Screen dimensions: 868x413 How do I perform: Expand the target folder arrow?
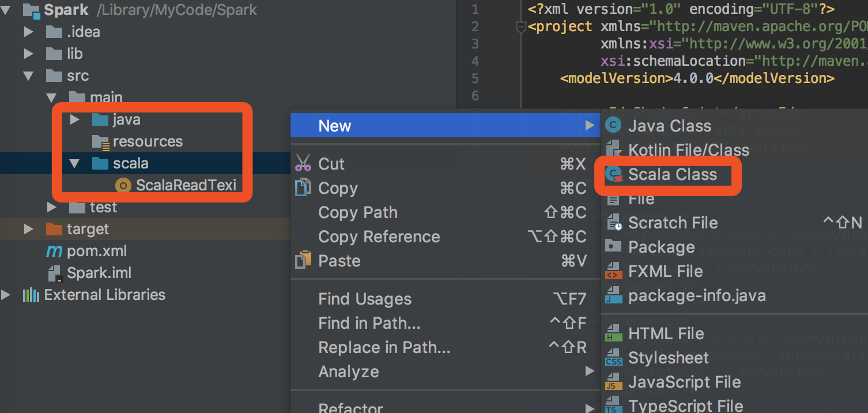pyautogui.click(x=29, y=229)
